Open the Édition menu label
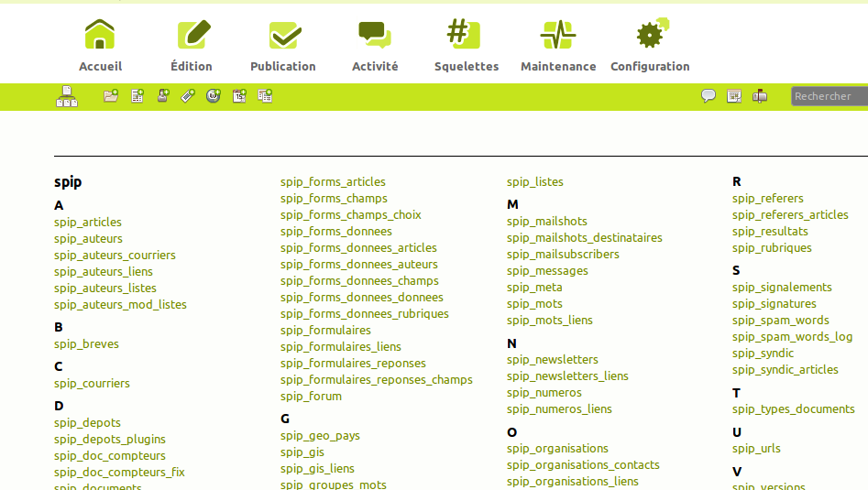 coord(191,66)
